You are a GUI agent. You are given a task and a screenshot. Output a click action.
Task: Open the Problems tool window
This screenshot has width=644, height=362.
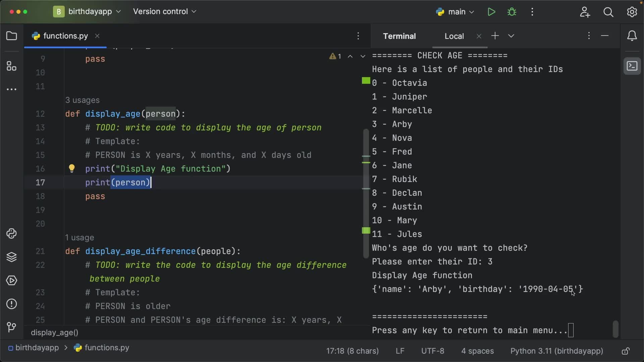pos(11,304)
